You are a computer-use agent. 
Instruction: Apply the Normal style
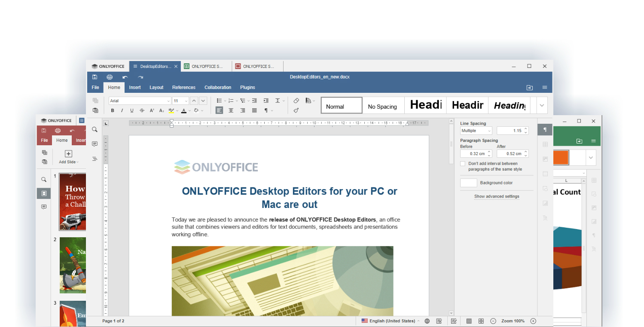point(342,105)
